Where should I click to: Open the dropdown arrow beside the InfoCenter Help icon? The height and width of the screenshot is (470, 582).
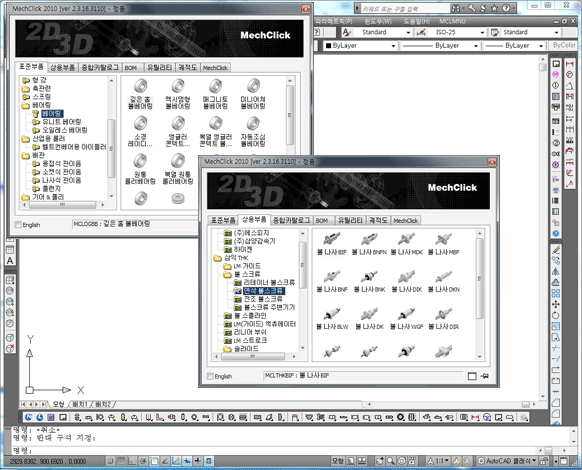[x=513, y=8]
